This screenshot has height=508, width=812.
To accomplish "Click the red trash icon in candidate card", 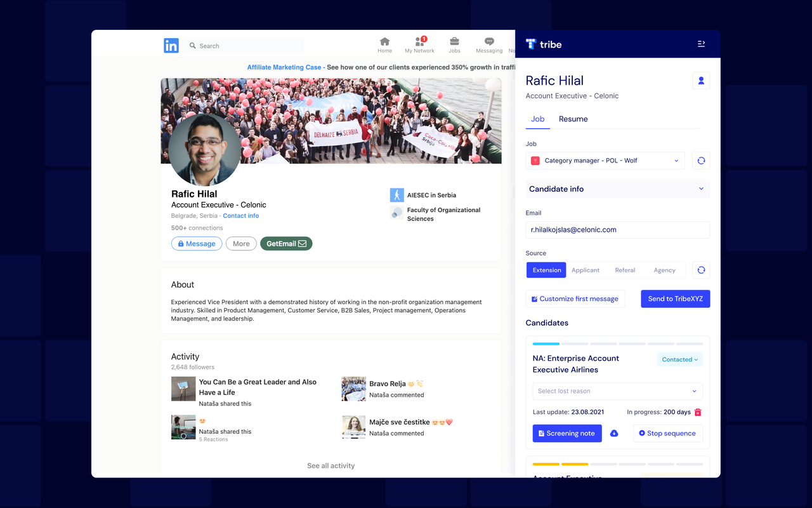I will (698, 412).
